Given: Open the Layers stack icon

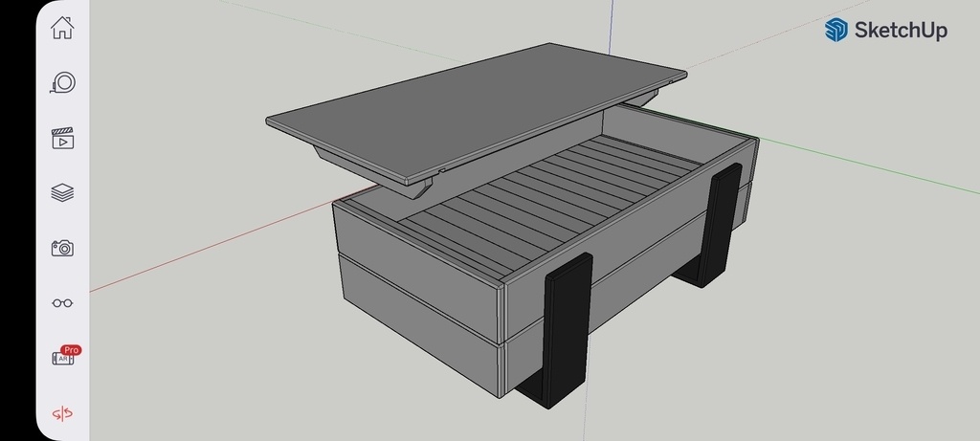Looking at the screenshot, I should [62, 192].
